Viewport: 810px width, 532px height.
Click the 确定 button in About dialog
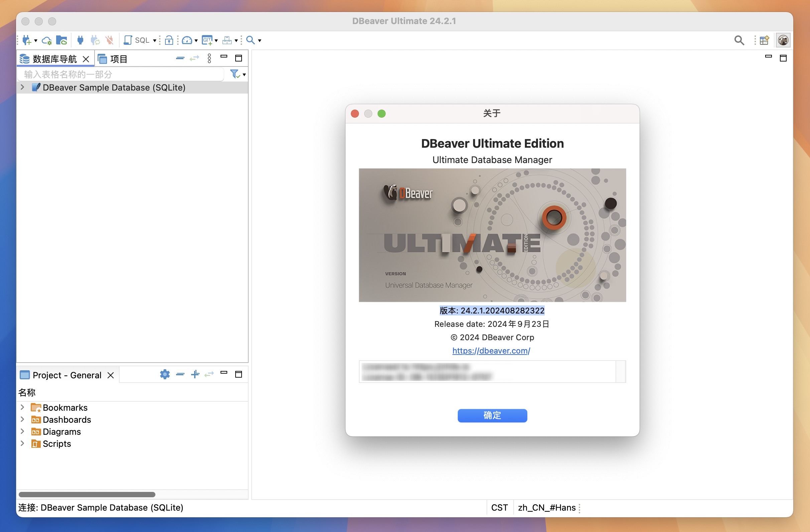click(492, 415)
